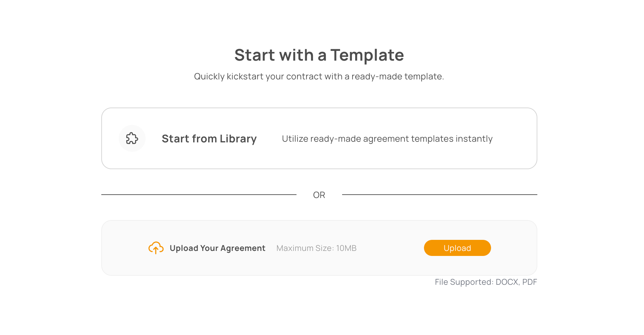Viewport: 644px width, 335px height.
Task: Click the word "DOCX" in supported files
Action: click(x=507, y=282)
